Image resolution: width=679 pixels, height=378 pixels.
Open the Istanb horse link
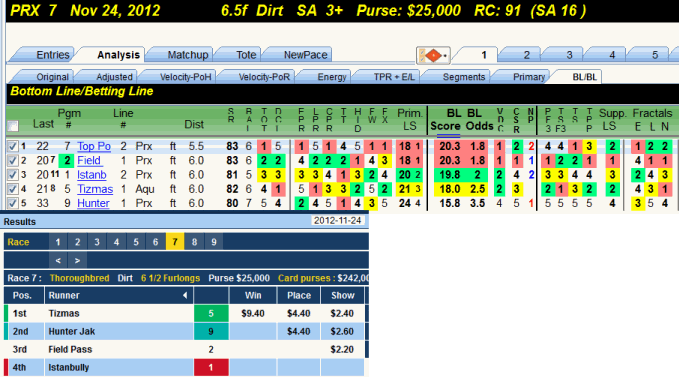point(92,175)
